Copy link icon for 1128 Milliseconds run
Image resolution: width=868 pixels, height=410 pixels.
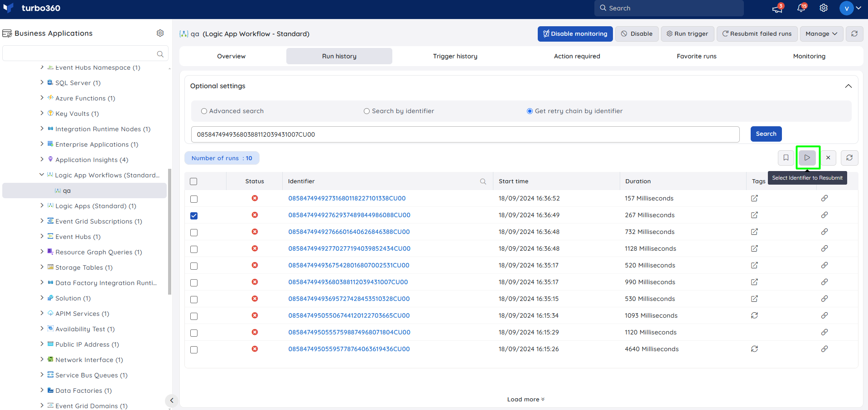(825, 248)
